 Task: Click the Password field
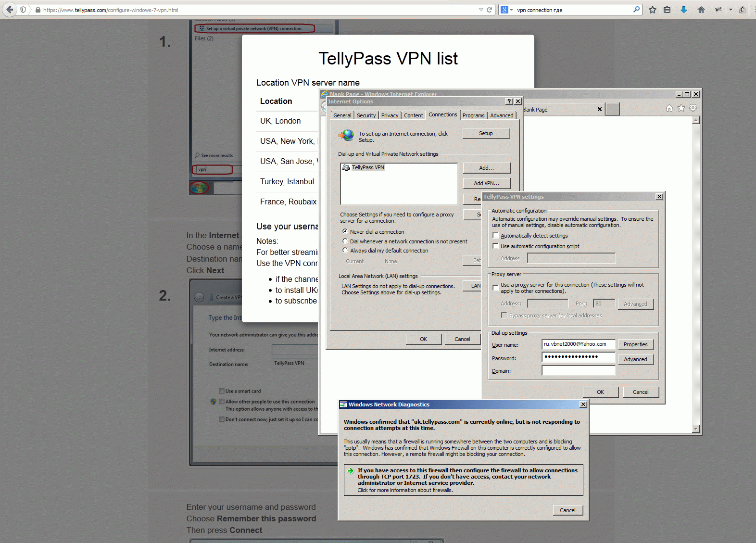pos(579,357)
